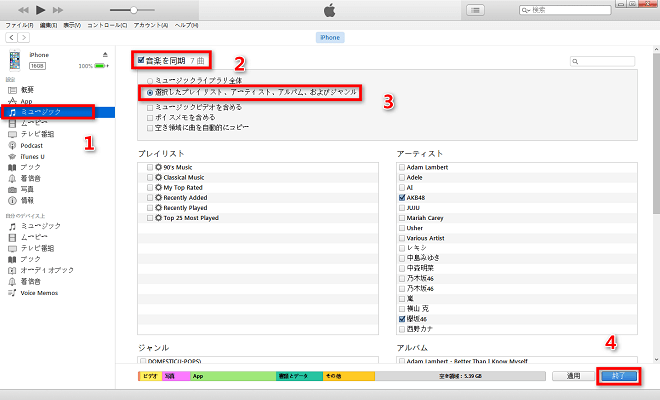Viewport: 660px width, 400px height.
Task: Toggle the 音楽を同期 checkbox
Action: pos(141,60)
